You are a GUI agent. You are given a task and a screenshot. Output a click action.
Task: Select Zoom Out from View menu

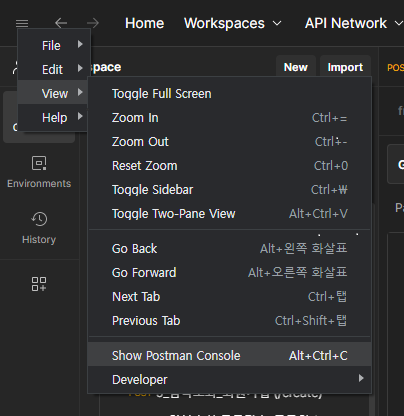(x=229, y=142)
